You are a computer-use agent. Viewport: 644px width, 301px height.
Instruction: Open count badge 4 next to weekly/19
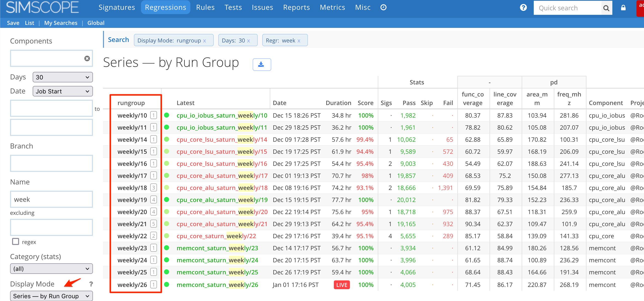click(153, 200)
